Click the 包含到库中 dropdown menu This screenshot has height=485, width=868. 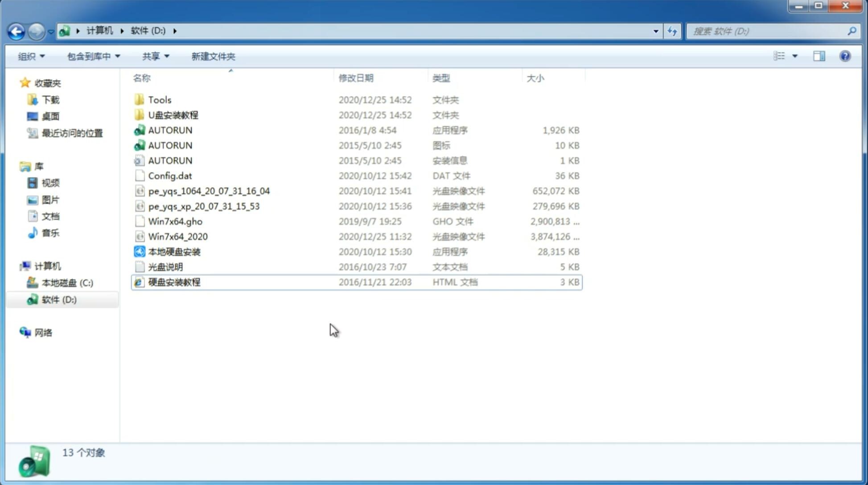[92, 55]
